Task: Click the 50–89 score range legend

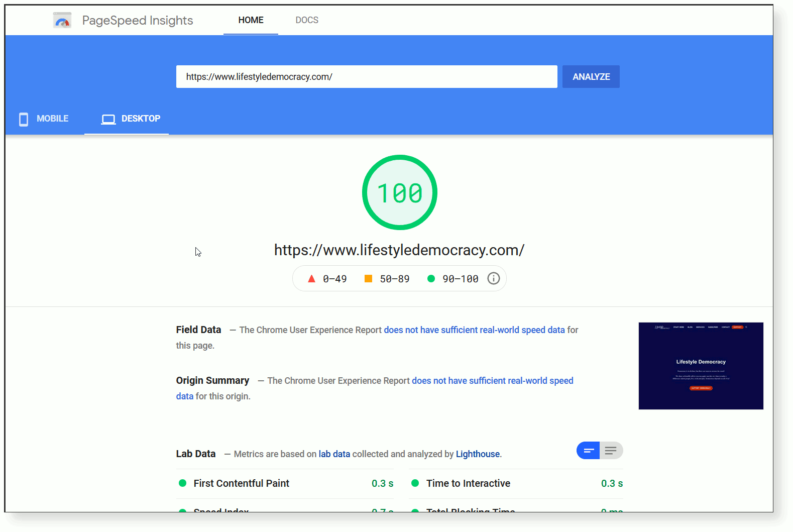Action: click(x=387, y=279)
